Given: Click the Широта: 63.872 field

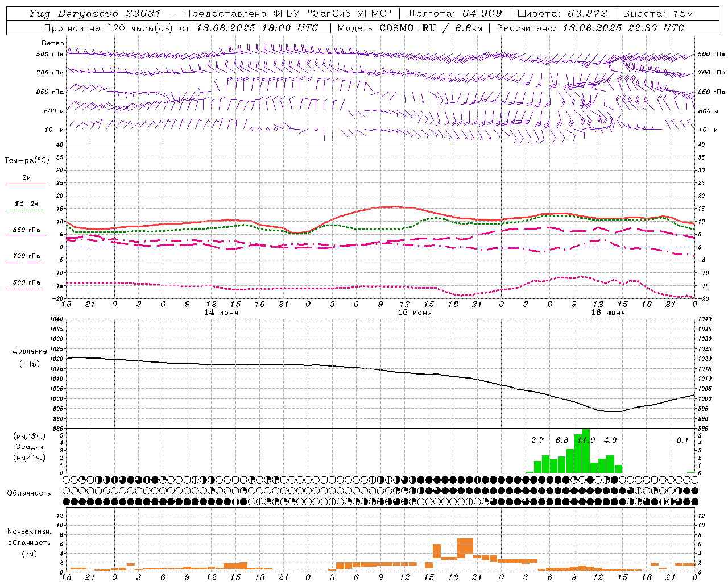Looking at the screenshot, I should (x=562, y=14).
